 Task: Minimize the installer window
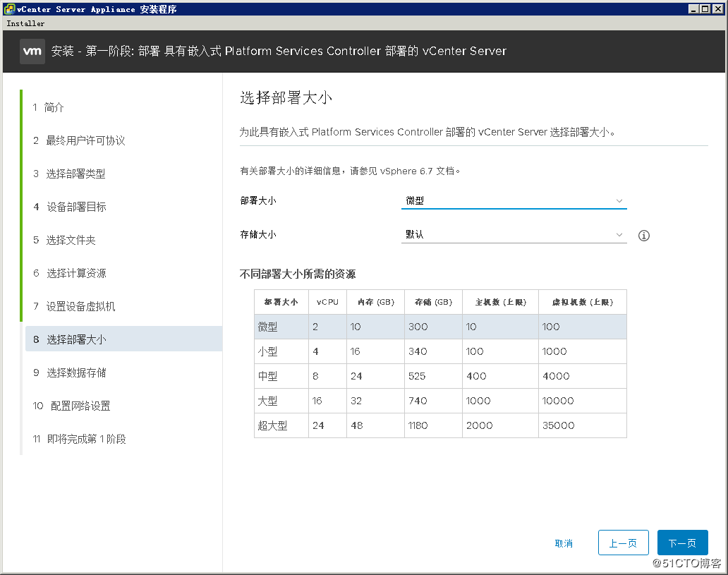693,9
